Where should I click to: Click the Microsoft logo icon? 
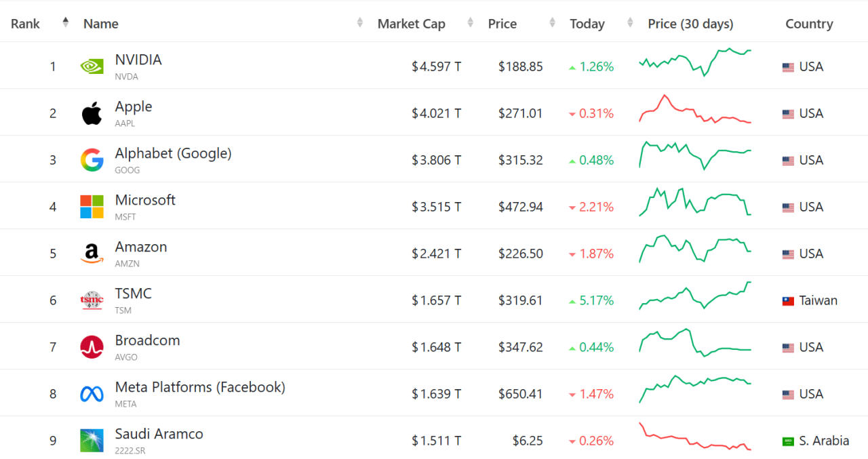click(x=92, y=207)
